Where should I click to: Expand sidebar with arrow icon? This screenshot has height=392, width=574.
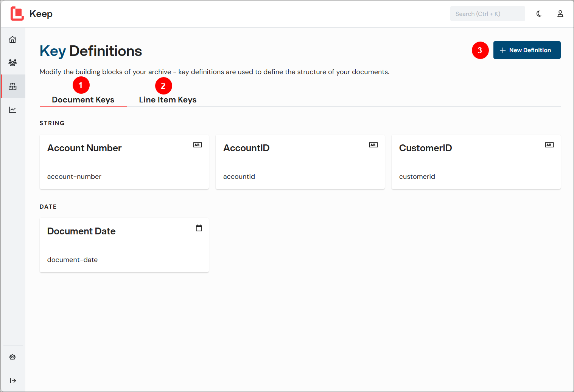(x=13, y=381)
